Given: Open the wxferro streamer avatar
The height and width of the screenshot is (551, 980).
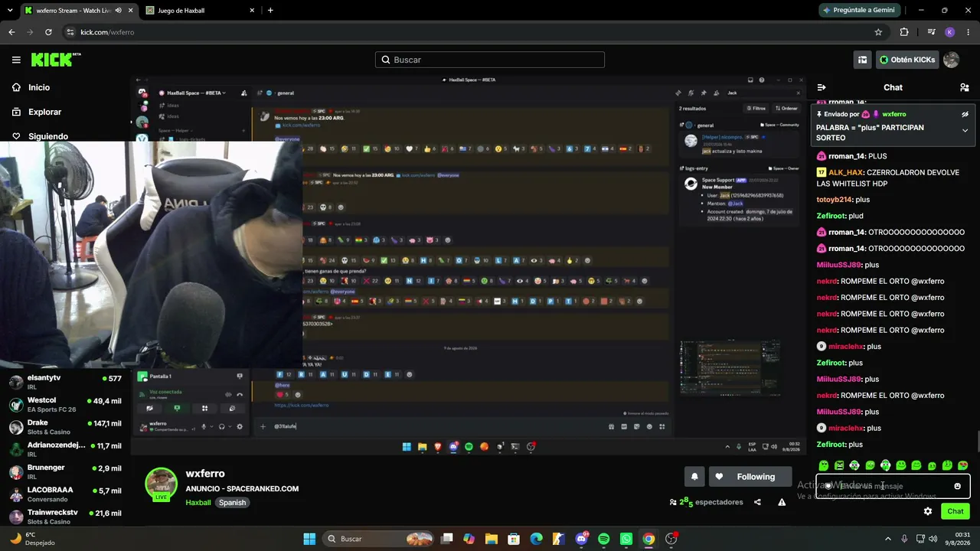Looking at the screenshot, I should (162, 484).
